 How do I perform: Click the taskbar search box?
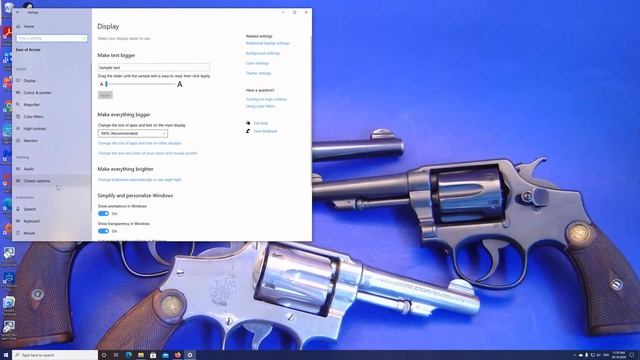[x=55, y=355]
